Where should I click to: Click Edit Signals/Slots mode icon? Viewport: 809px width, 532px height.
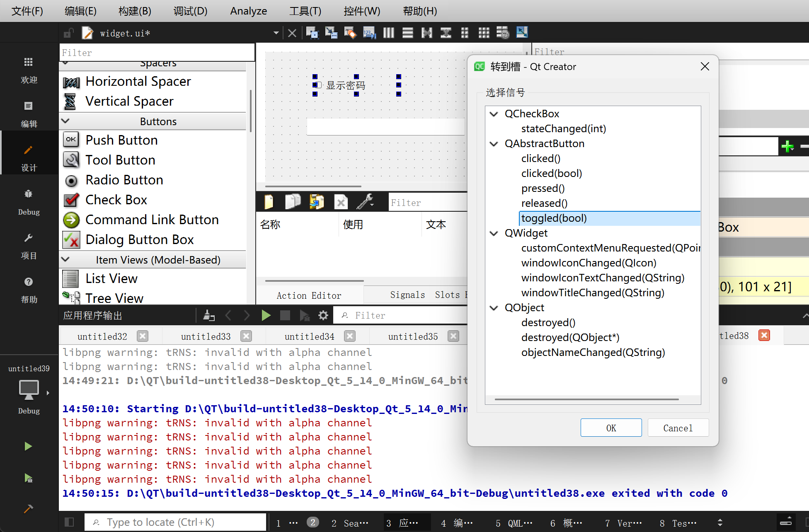click(x=331, y=33)
